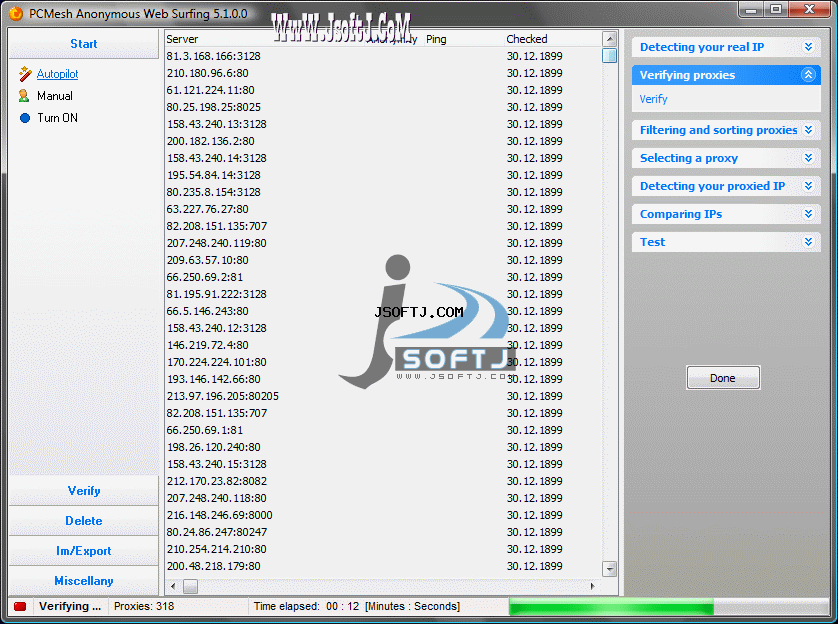Select proxy 207.248.240.119:80

216,243
